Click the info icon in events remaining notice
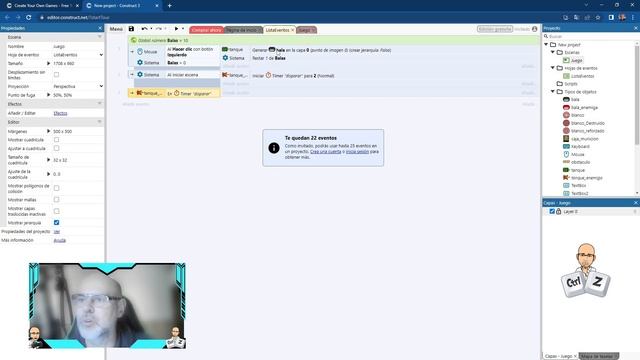 (273, 148)
